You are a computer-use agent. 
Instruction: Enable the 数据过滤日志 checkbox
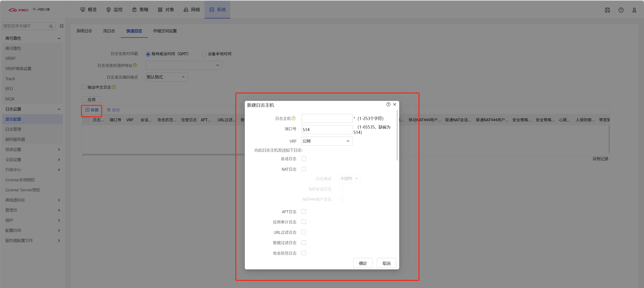point(304,242)
